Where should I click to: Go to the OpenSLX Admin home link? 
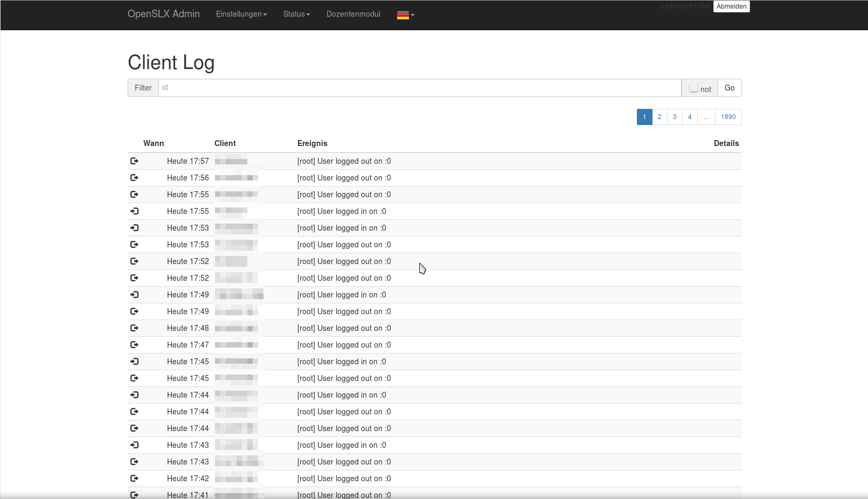[x=164, y=14]
